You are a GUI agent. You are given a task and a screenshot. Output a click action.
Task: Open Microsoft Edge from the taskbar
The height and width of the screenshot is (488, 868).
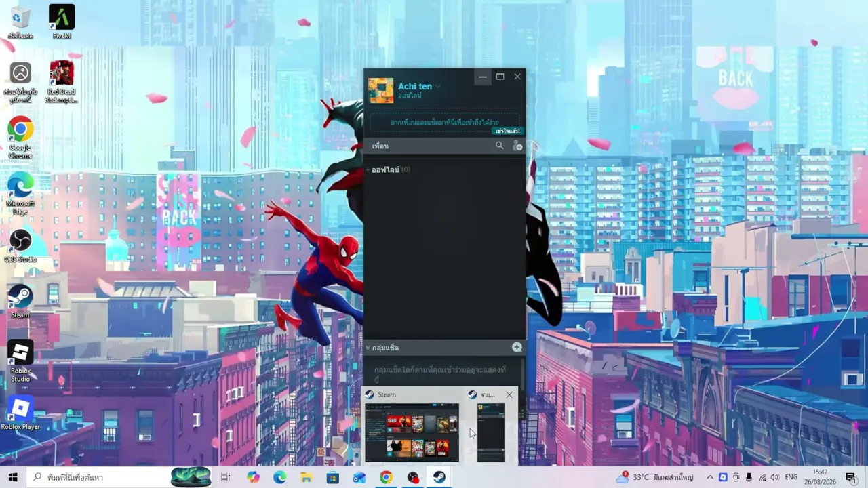[x=280, y=477]
